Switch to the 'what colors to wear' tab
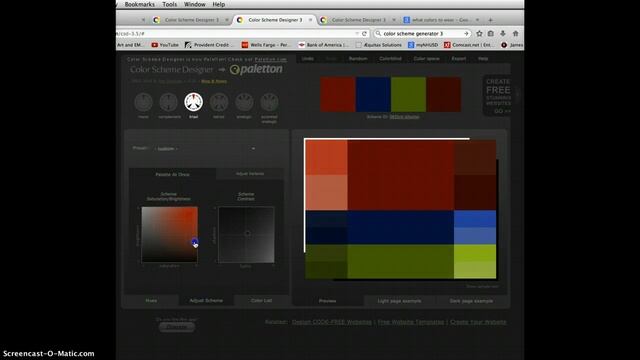This screenshot has width=640, height=360. (x=440, y=20)
